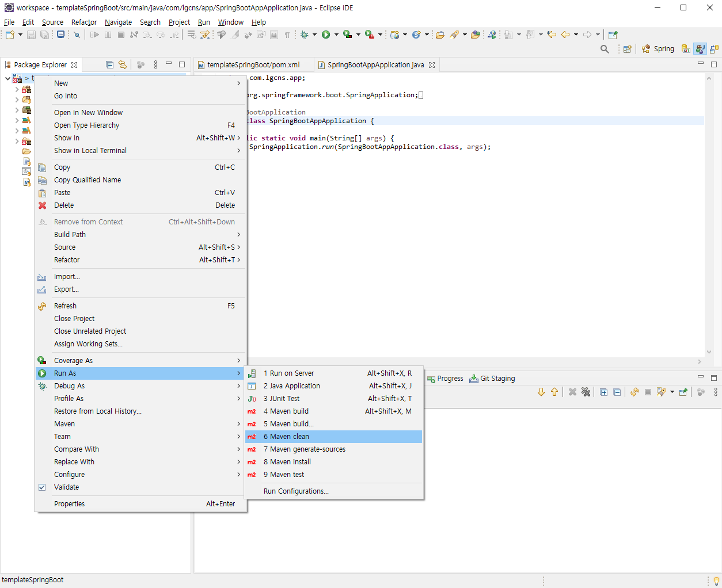This screenshot has width=722, height=588.
Task: Close the SpringBootAppApplication.java tab
Action: click(432, 65)
